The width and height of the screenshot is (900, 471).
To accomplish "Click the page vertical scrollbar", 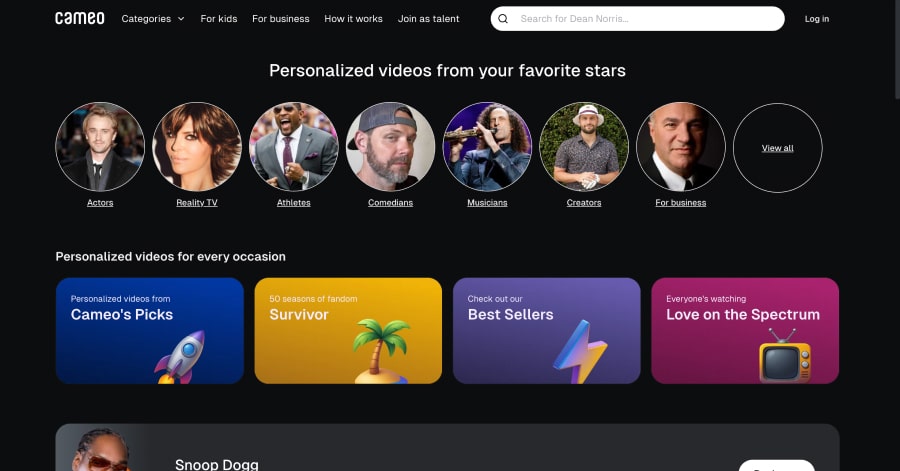I will tap(897, 50).
